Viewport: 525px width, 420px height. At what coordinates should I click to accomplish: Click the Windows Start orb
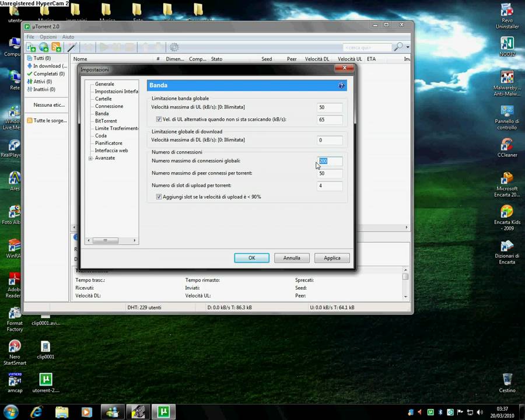tap(10, 412)
